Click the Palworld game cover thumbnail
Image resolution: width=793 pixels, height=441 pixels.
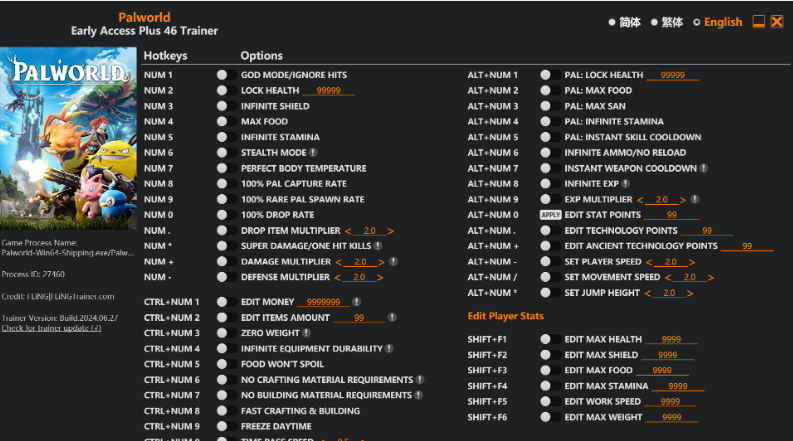pos(67,140)
